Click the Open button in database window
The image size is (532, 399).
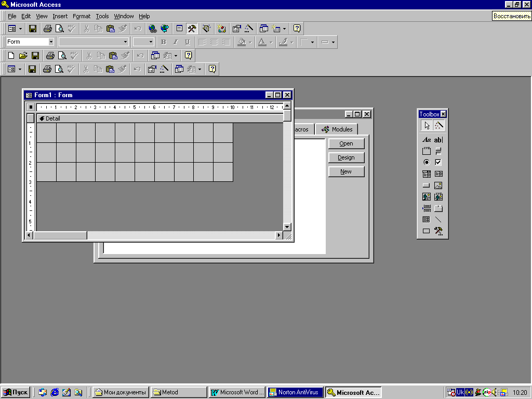coord(347,143)
